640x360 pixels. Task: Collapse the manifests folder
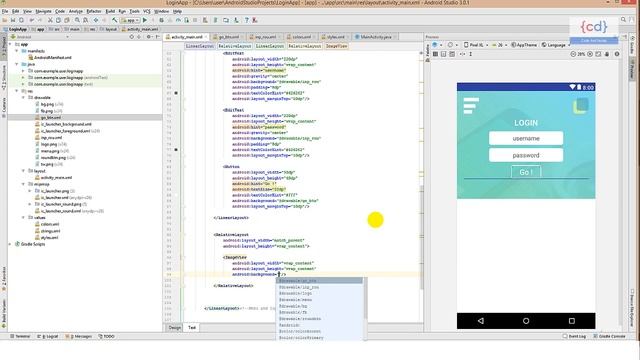pos(17,51)
